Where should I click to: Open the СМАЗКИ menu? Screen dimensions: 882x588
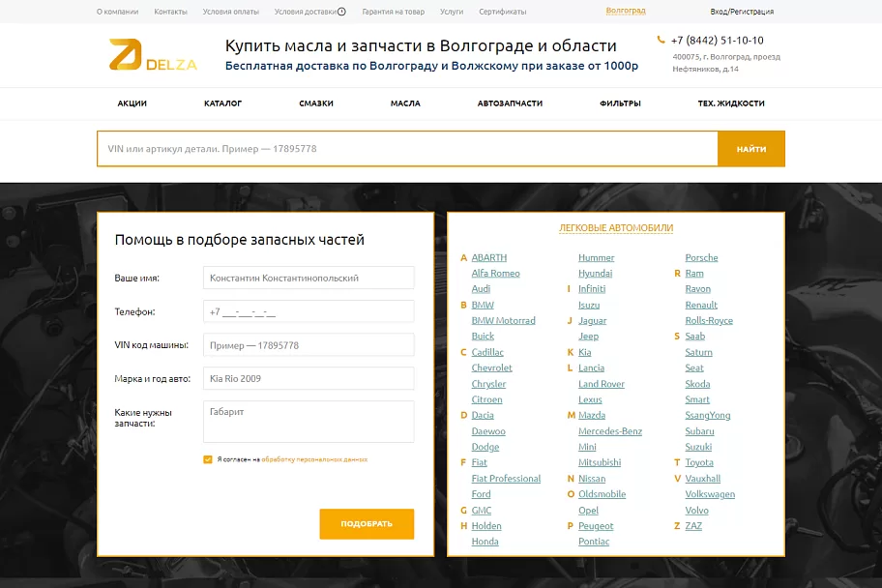[316, 103]
